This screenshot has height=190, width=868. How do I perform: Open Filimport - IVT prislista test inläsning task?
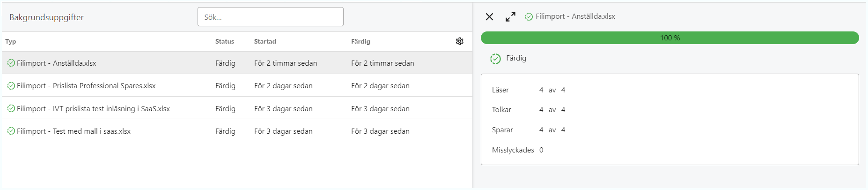coord(237,108)
